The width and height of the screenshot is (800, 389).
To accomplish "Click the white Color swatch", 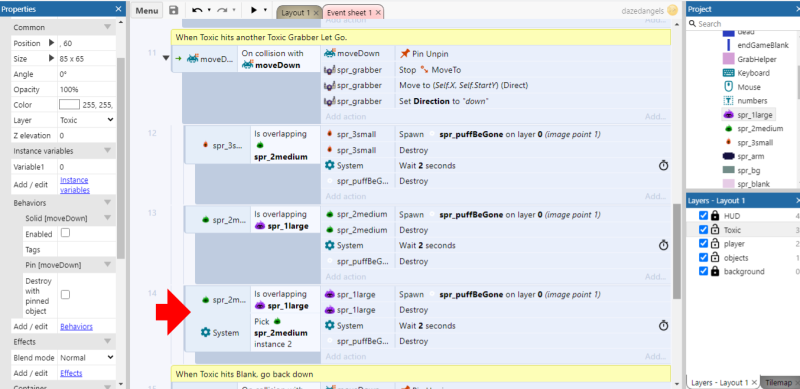I will [69, 105].
